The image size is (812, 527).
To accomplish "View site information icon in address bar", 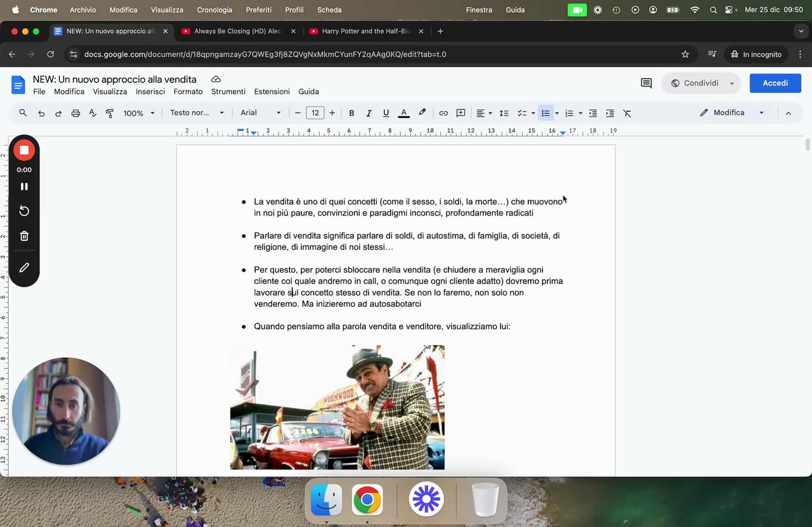I will click(74, 55).
